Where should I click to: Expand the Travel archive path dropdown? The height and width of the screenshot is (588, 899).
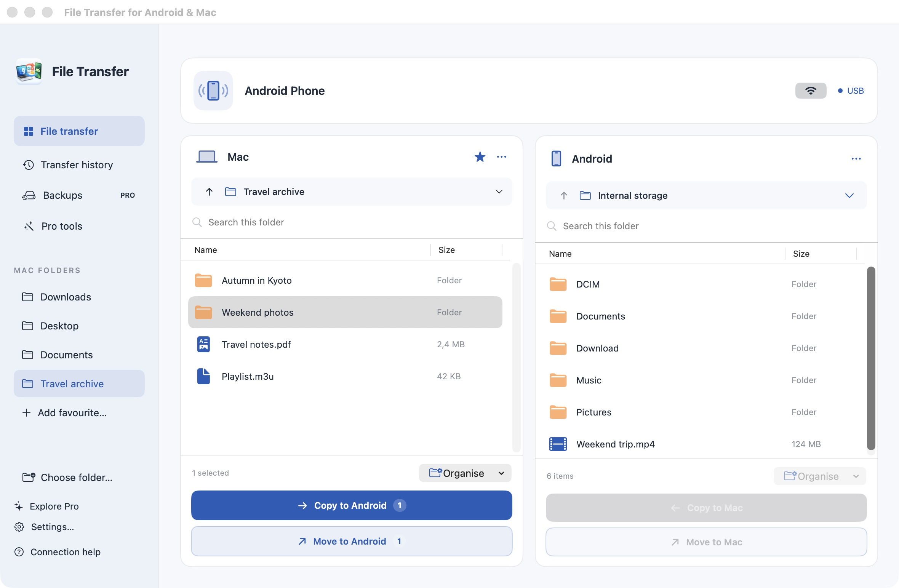(499, 192)
